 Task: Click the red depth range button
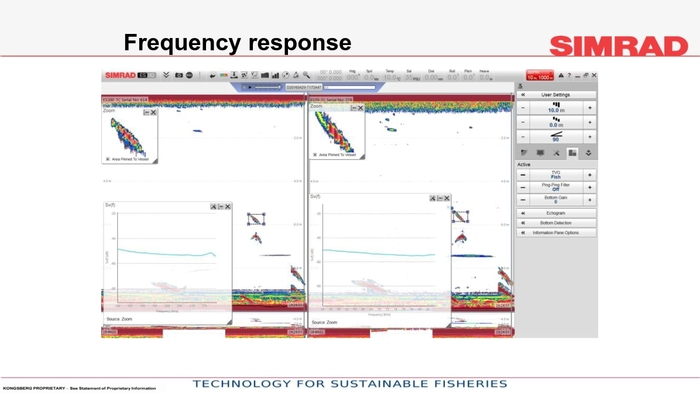[540, 75]
